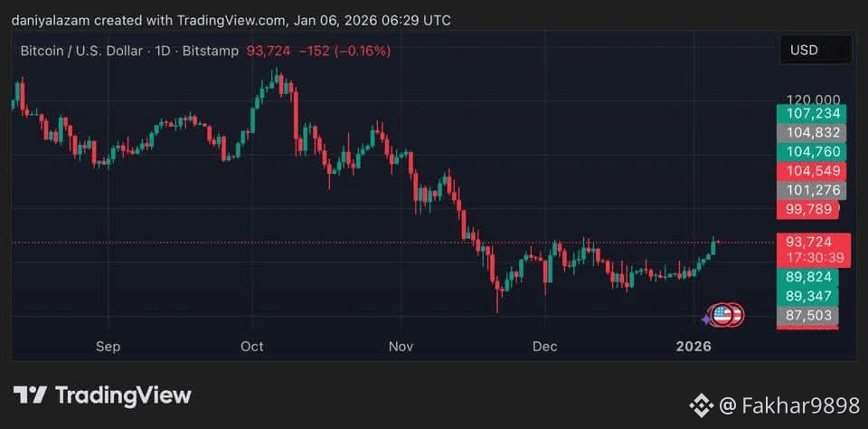Click the purple diamond event marker

(x=706, y=319)
